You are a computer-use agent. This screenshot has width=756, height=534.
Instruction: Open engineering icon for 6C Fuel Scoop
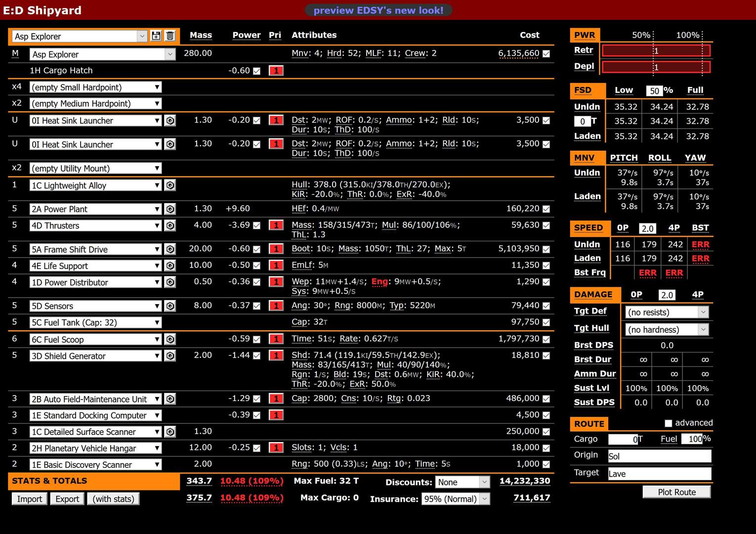(170, 339)
